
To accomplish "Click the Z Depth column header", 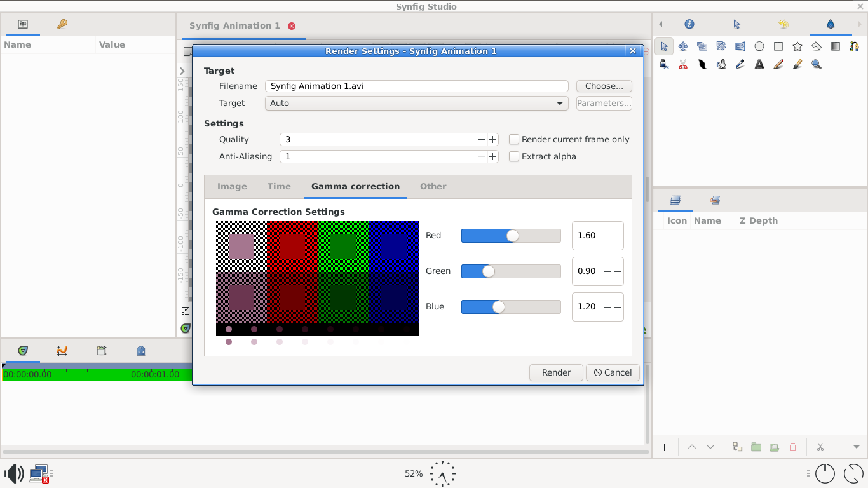I will (758, 220).
